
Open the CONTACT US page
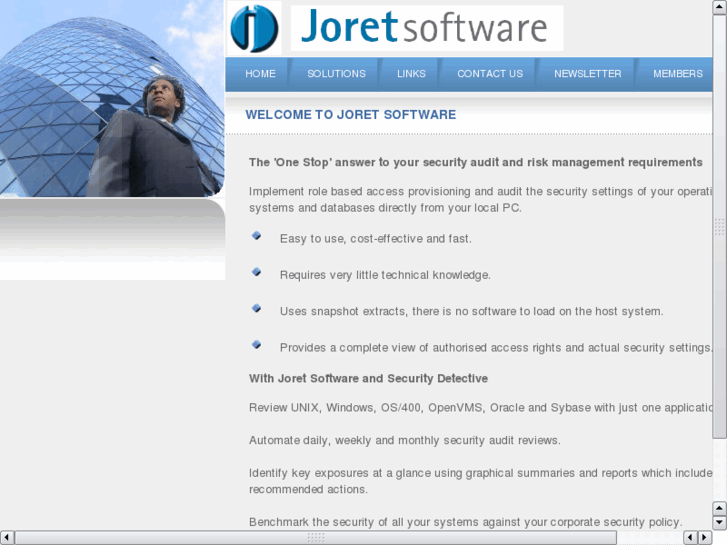coord(490,74)
